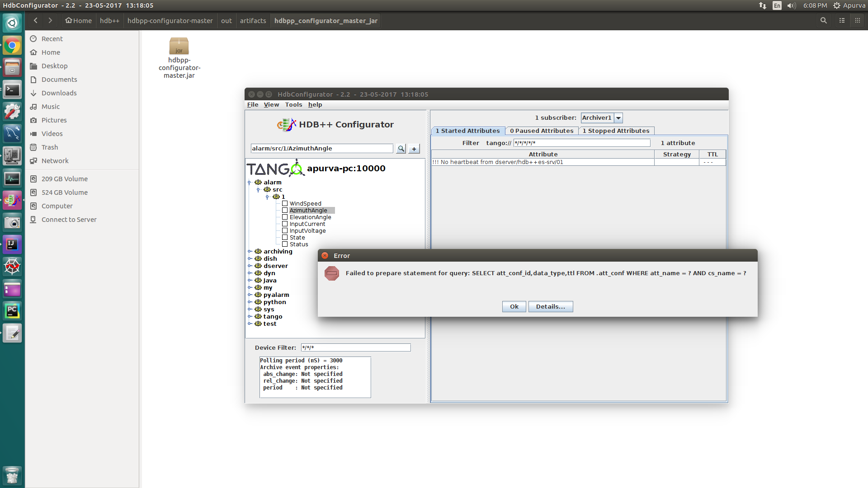Expand the tango tree node
868x488 pixels.
250,316
